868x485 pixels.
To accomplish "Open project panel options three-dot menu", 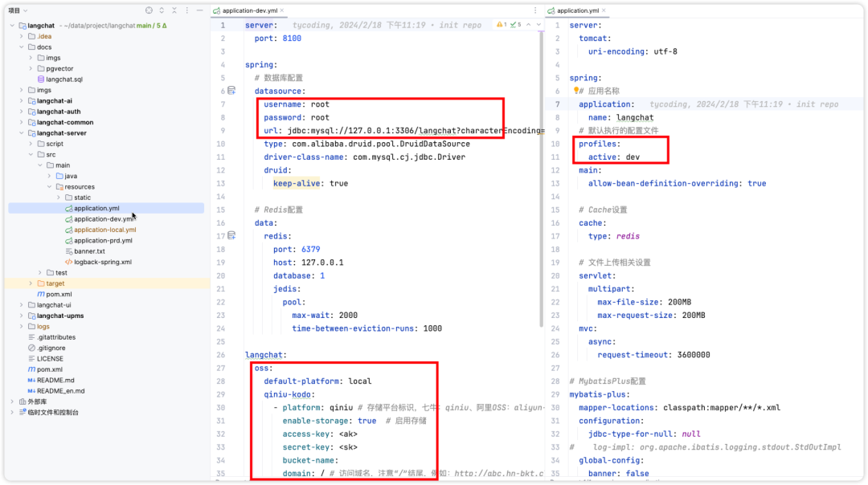I will click(x=187, y=10).
